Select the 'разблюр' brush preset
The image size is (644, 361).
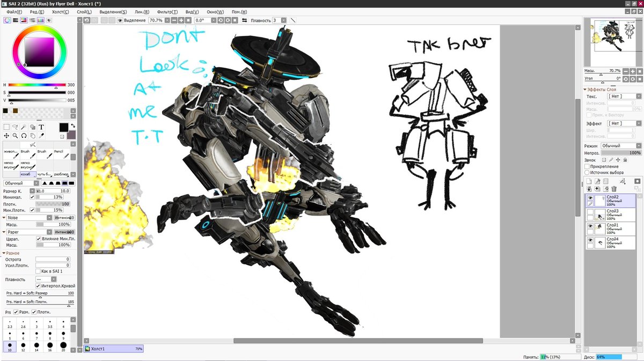[61, 174]
